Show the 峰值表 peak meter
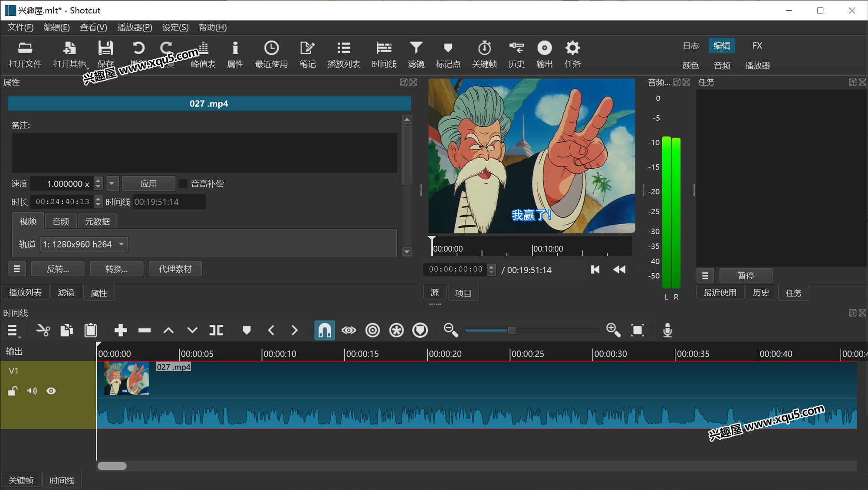The height and width of the screenshot is (490, 868). [203, 54]
